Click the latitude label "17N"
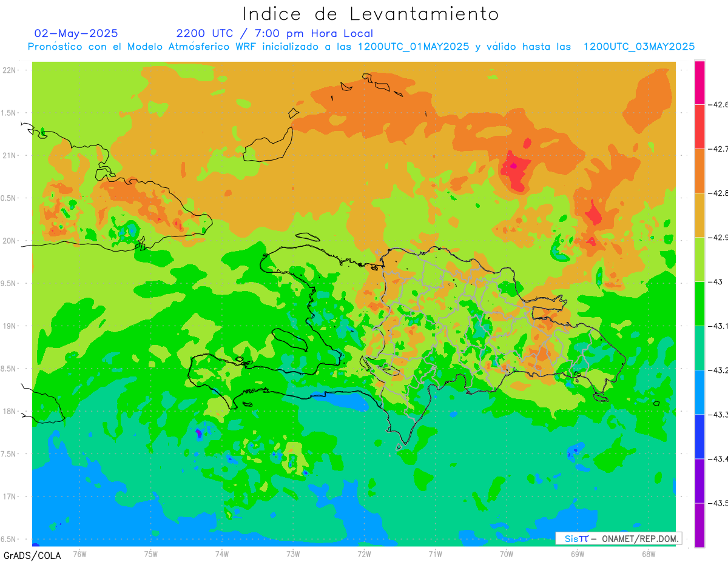728x562 pixels. (x=9, y=497)
